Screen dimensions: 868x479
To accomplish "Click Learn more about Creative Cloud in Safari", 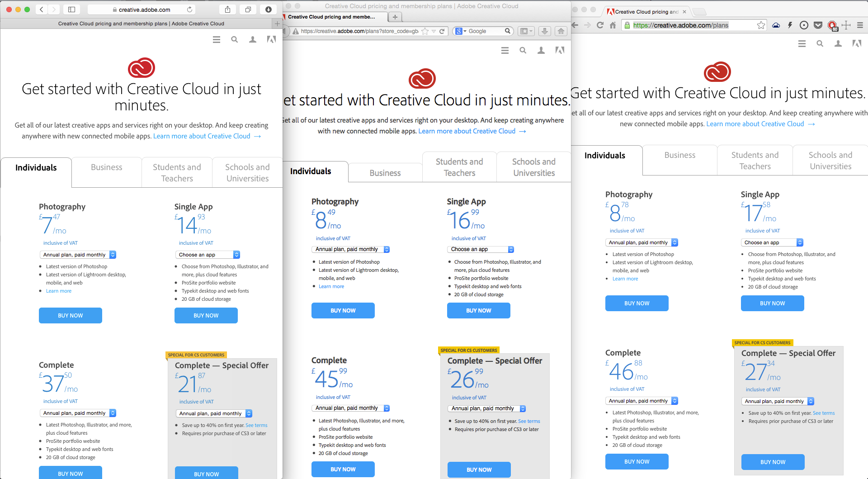I will click(207, 136).
